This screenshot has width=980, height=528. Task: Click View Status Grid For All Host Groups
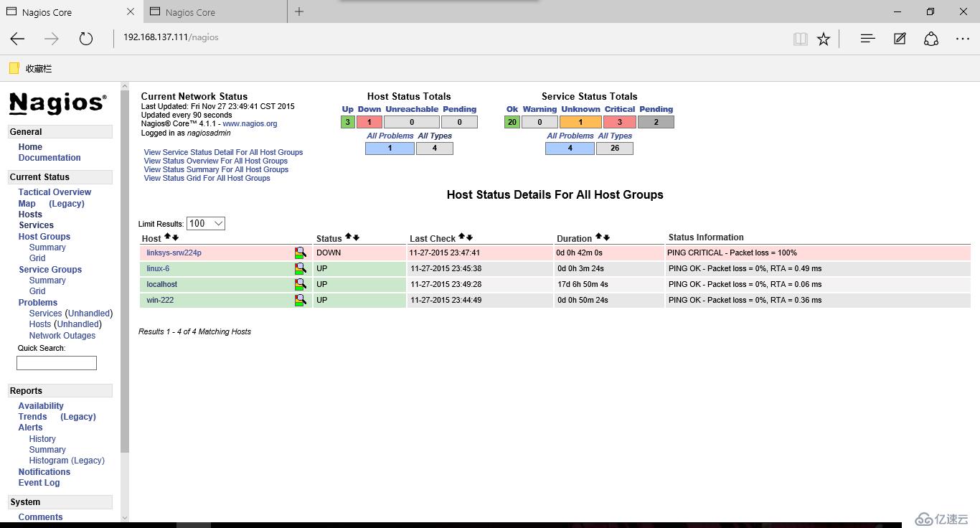click(207, 178)
